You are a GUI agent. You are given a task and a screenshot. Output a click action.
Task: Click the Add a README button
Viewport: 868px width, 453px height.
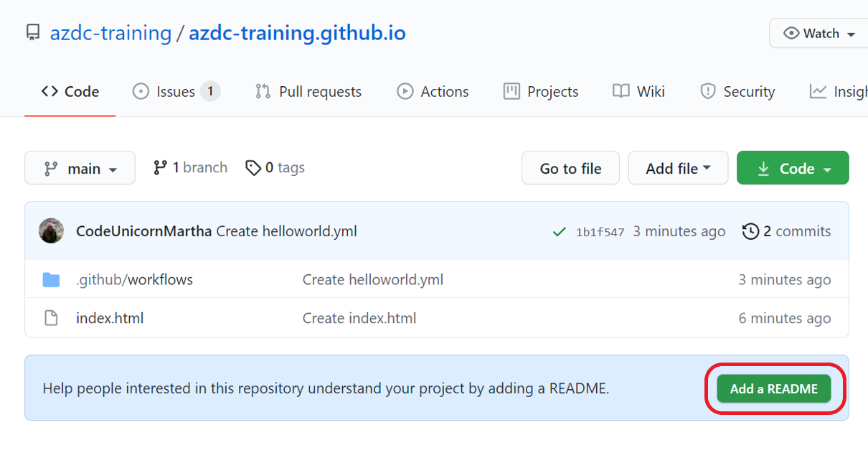tap(773, 388)
